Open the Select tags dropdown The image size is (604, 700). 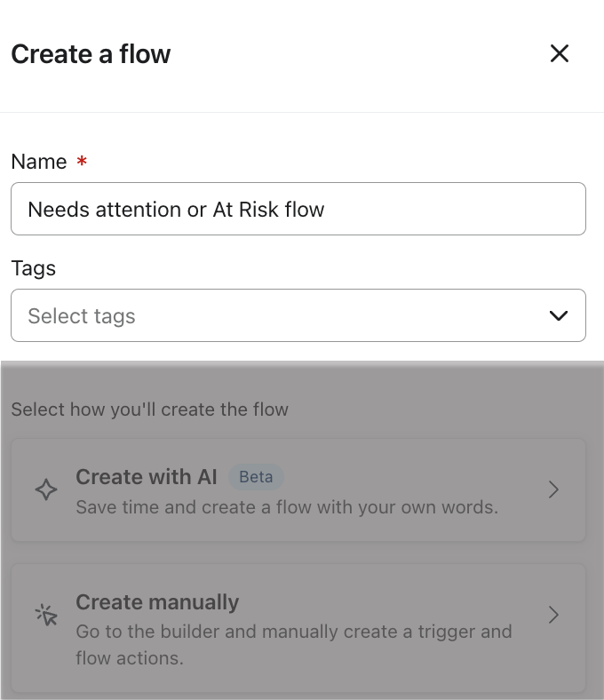[298, 315]
